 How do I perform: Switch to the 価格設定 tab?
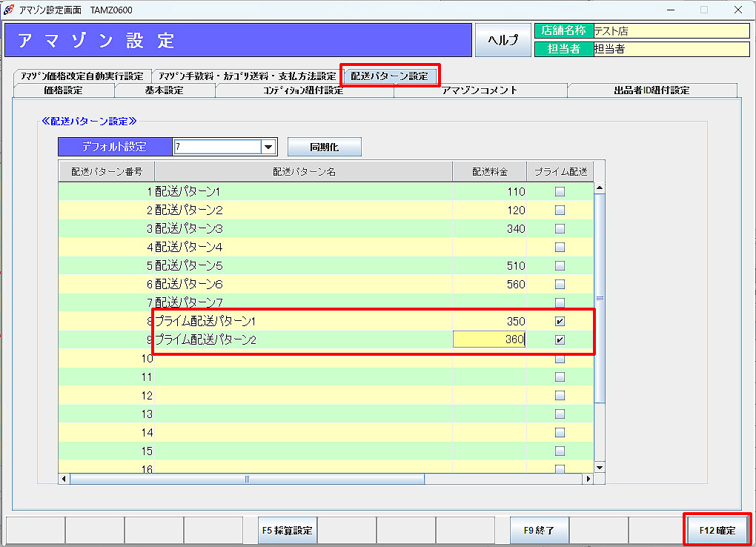click(63, 90)
